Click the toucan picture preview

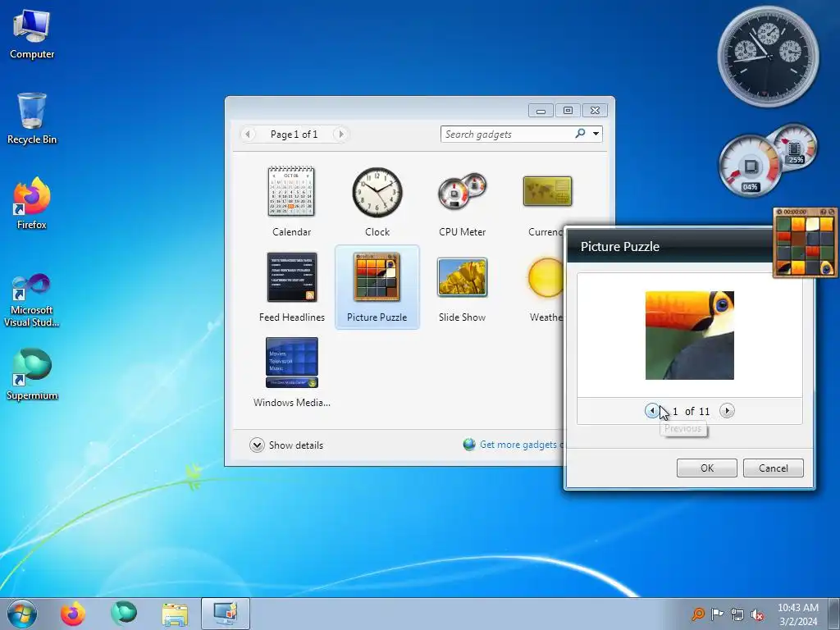pos(689,336)
